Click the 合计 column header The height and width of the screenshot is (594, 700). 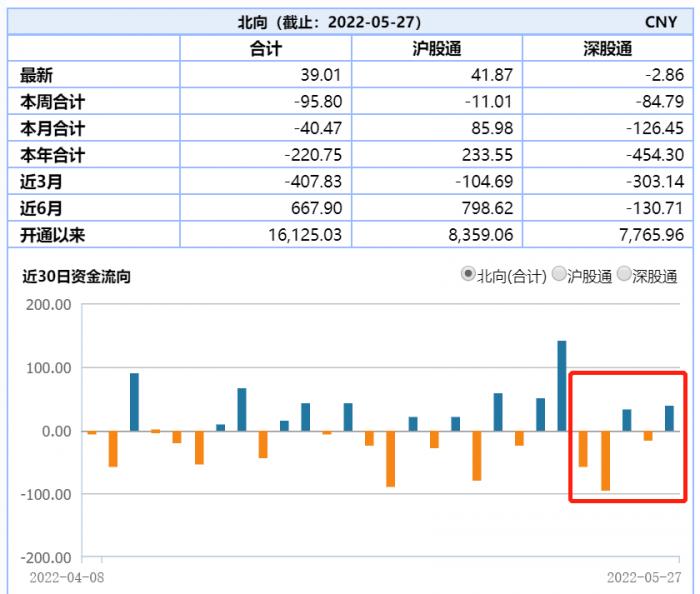(266, 49)
